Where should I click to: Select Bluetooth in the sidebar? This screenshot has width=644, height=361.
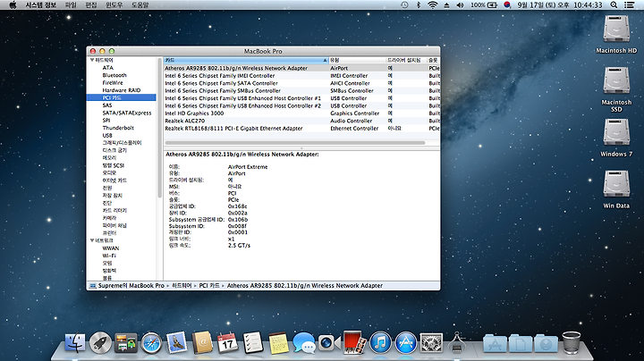114,75
